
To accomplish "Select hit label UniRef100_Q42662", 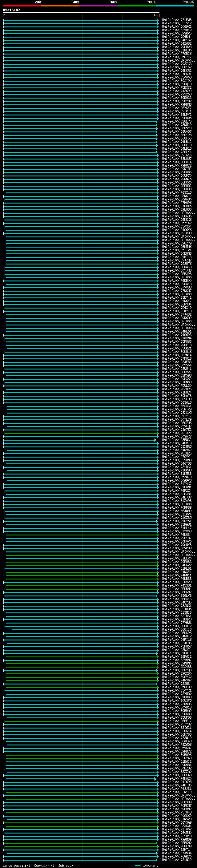I will [x=177, y=43].
